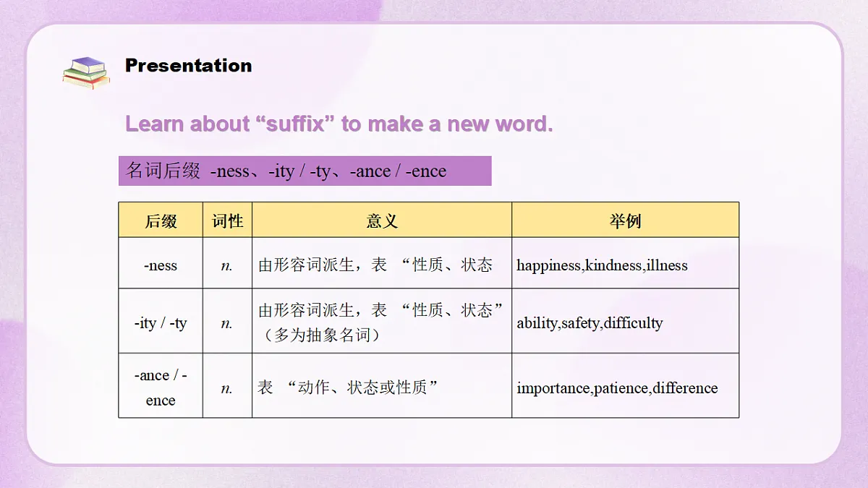
Task: Click the 'ability,safety,difficulty' example cell
Action: point(626,322)
